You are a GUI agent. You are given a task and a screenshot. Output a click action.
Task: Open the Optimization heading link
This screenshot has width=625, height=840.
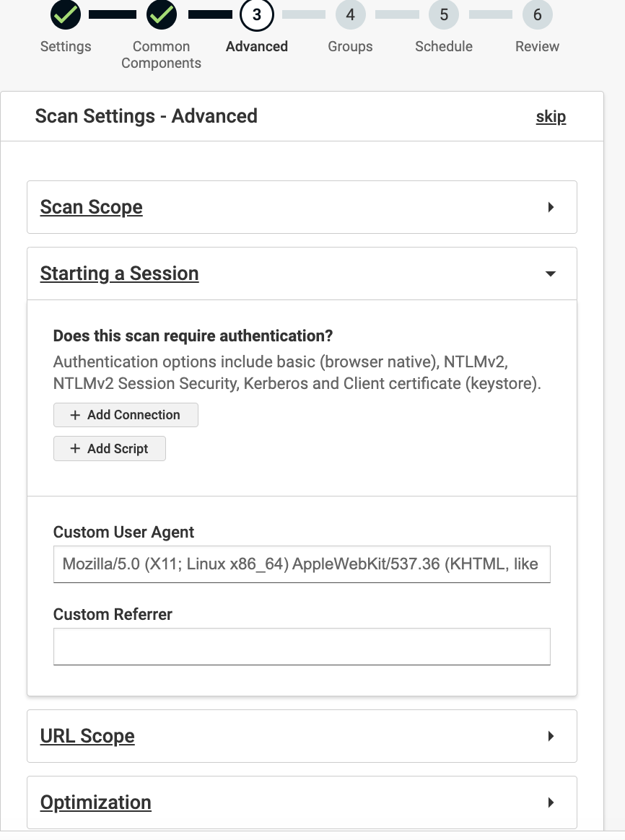[96, 802]
